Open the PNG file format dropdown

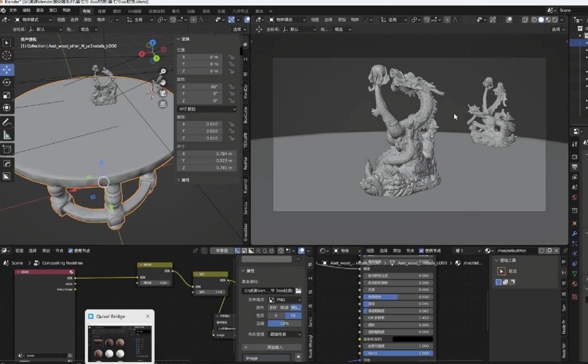tap(285, 300)
